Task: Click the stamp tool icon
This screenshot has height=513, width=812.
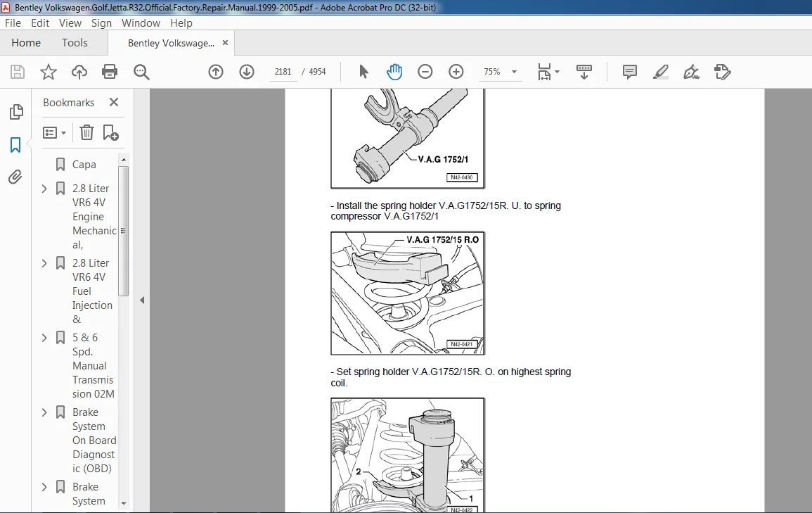Action: click(x=722, y=72)
